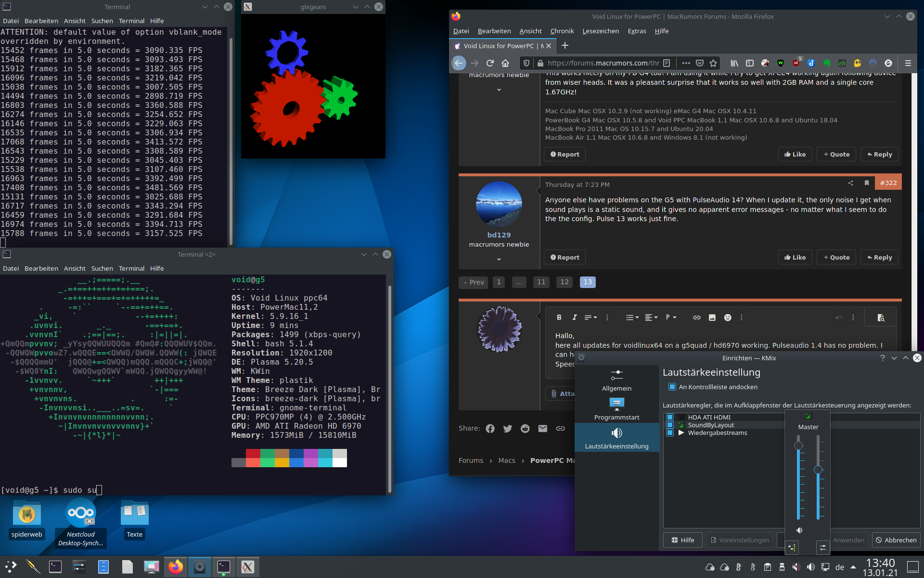
Task: Click Quote on post #322
Action: pyautogui.click(x=836, y=258)
